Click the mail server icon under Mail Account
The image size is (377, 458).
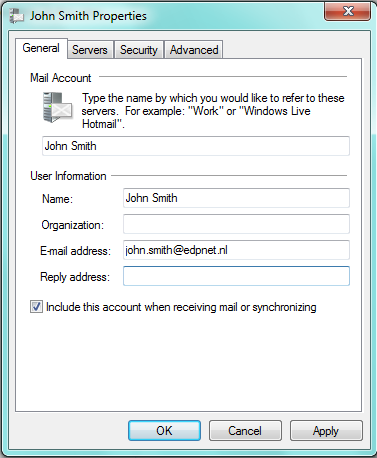coord(58,107)
